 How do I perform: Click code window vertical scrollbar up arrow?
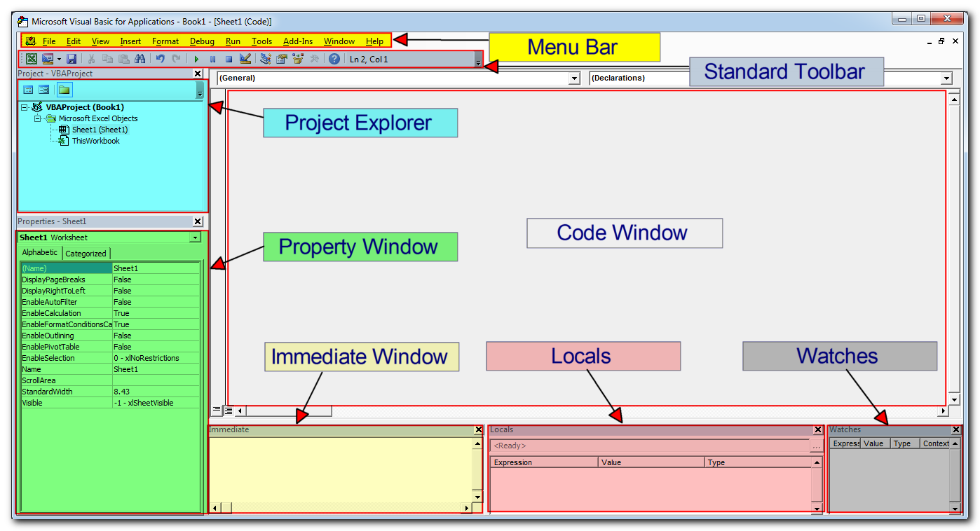pyautogui.click(x=953, y=99)
